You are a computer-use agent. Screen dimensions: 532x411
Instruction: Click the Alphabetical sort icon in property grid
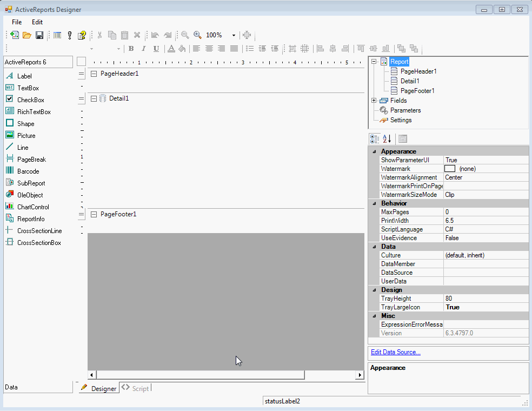[x=387, y=138]
